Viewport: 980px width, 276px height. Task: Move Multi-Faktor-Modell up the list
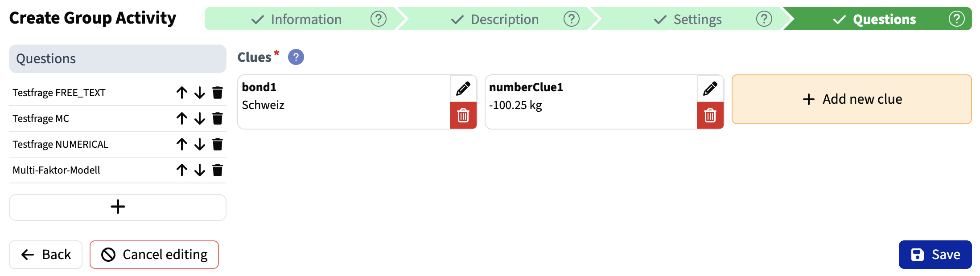pyautogui.click(x=181, y=170)
